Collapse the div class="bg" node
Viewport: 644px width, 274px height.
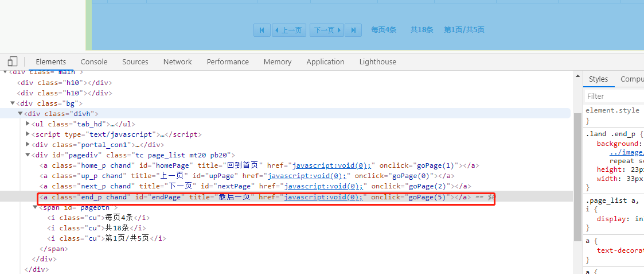point(12,103)
